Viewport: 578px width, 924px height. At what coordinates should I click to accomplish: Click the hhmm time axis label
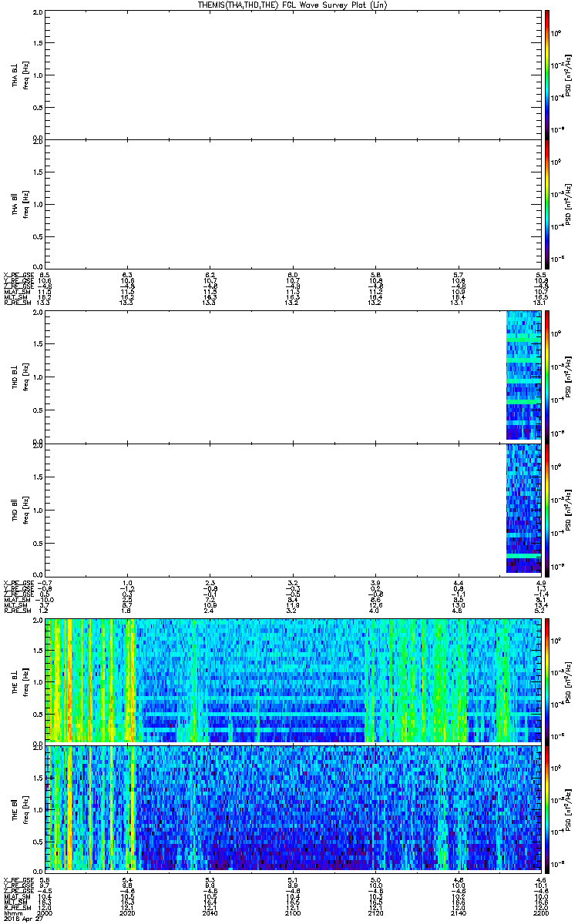coord(12,912)
